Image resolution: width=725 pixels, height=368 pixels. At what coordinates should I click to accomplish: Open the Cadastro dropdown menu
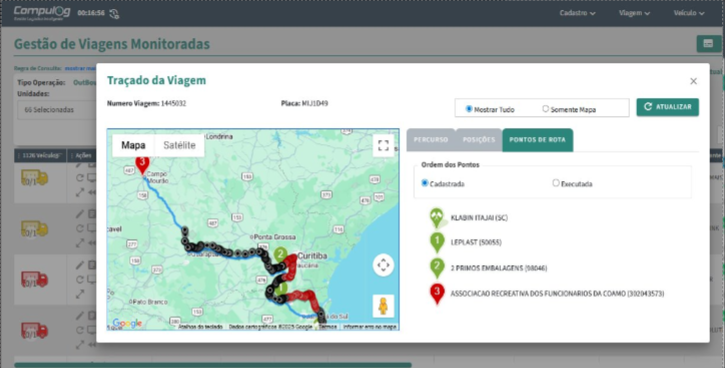click(578, 13)
